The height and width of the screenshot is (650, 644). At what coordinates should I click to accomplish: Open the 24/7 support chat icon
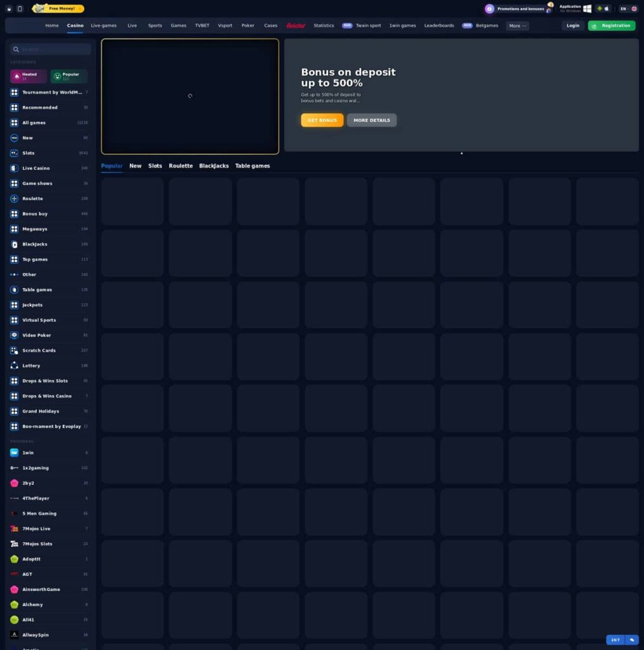[x=632, y=640]
